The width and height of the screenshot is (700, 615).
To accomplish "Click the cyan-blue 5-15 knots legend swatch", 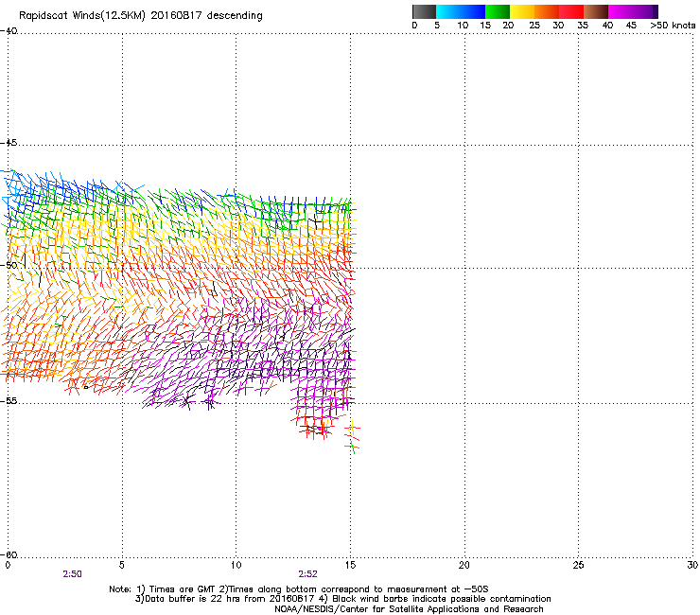I will click(x=461, y=11).
